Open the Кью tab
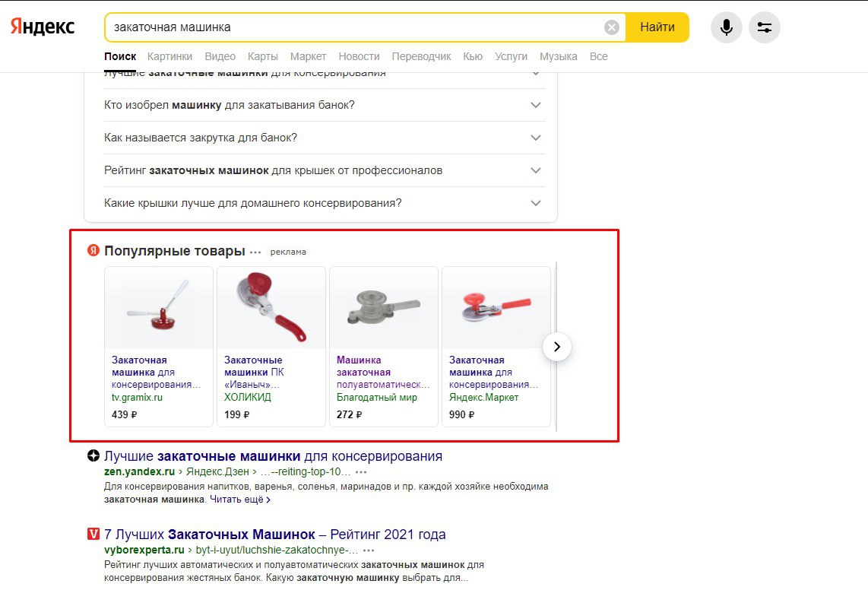The image size is (868, 606). (473, 56)
